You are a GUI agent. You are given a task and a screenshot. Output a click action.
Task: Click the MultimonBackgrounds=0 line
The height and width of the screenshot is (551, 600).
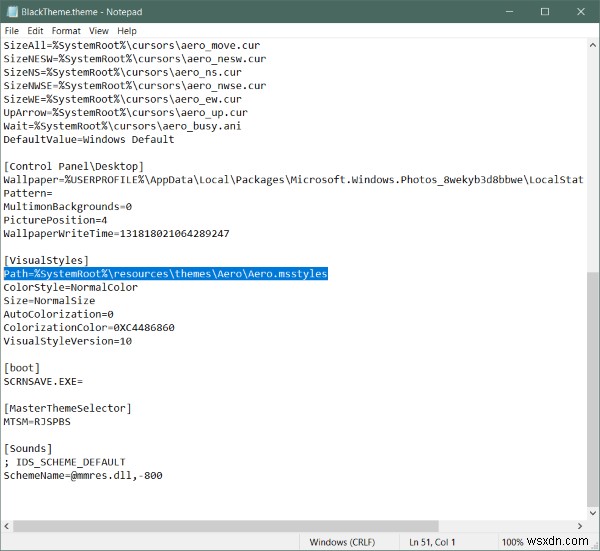pyautogui.click(x=68, y=207)
